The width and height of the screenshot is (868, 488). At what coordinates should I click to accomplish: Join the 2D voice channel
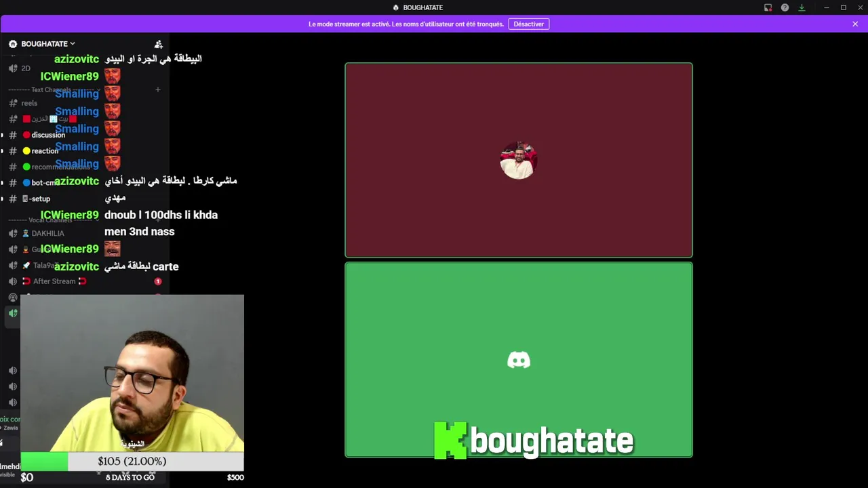(26, 68)
